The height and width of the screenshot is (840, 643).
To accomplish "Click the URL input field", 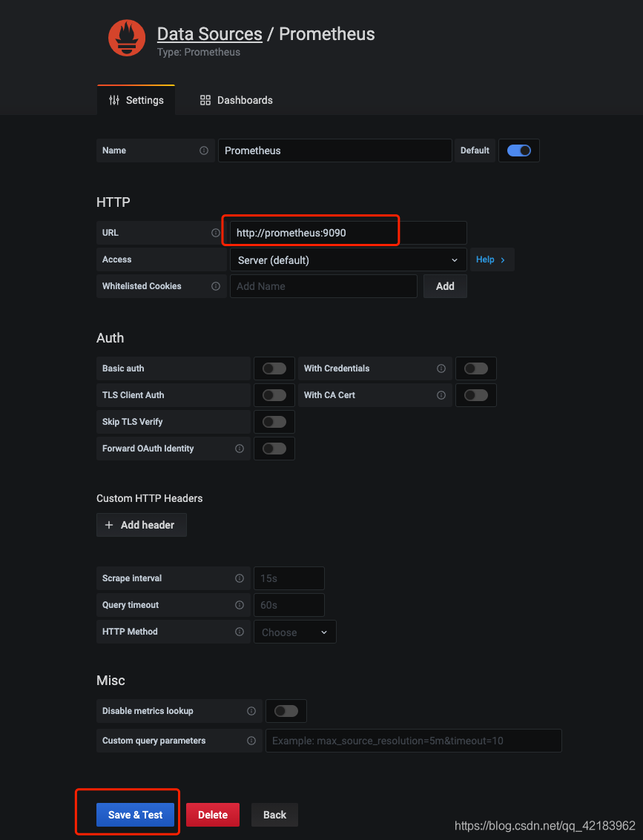I will (349, 233).
